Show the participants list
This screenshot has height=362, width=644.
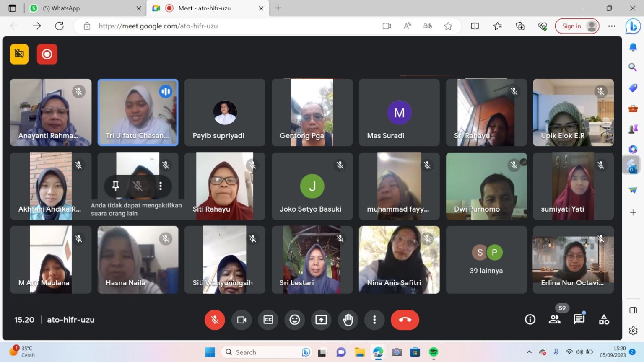click(554, 320)
